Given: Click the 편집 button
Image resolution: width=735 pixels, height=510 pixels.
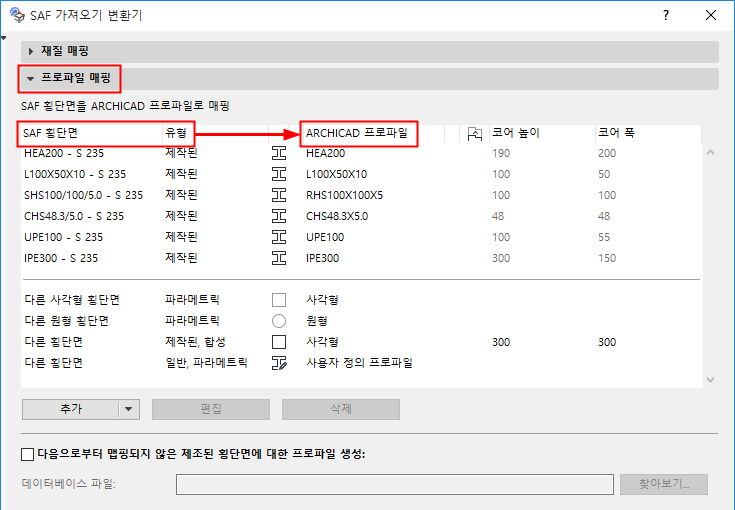Looking at the screenshot, I should 211,409.
